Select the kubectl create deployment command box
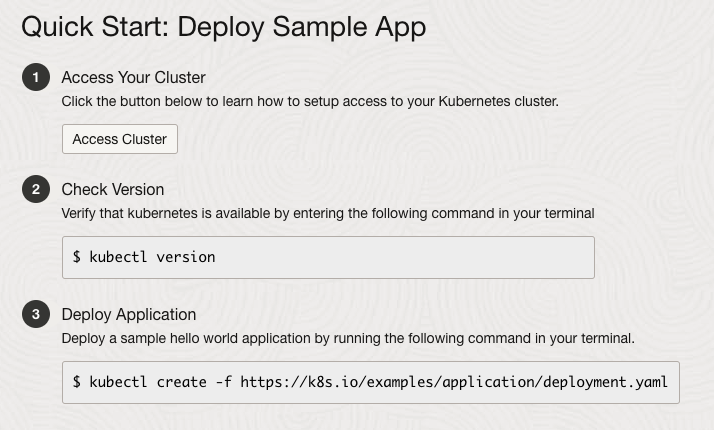714x430 pixels. tap(371, 383)
